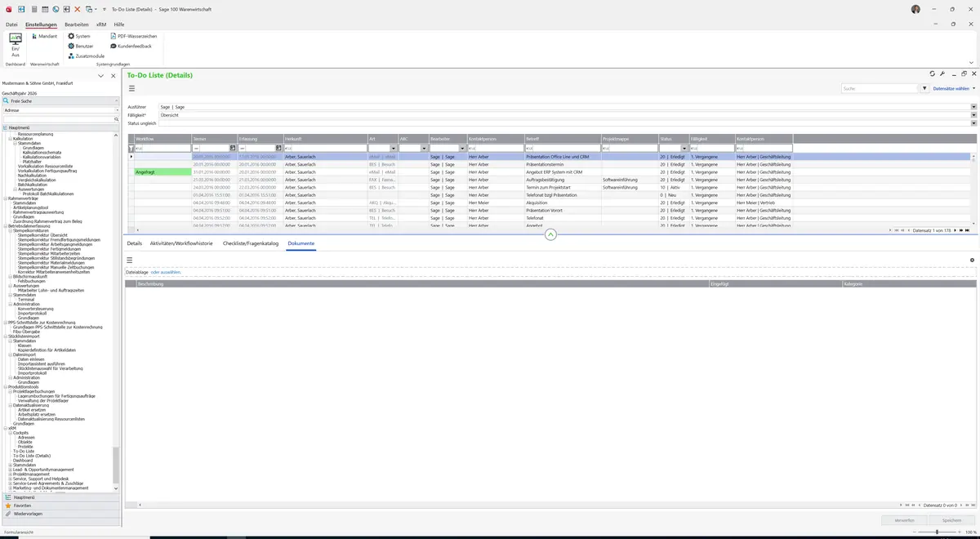
Task: Click the calendar picker in Termin filter cell
Action: [233, 149]
